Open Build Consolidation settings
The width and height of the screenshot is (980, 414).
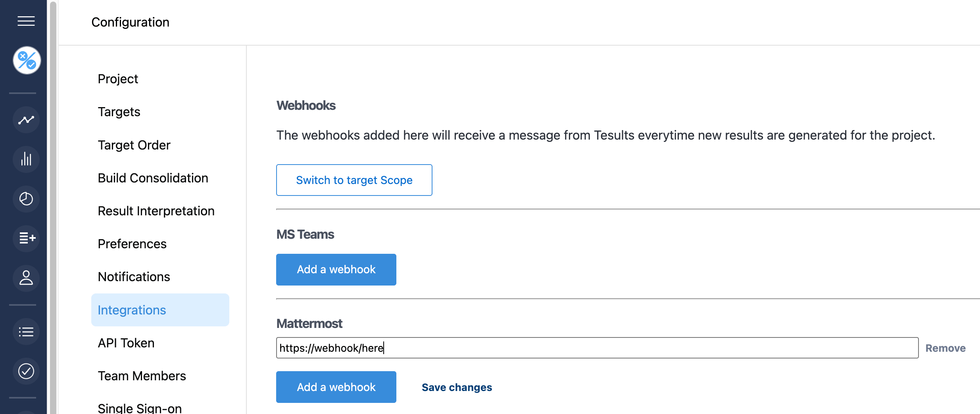(153, 178)
